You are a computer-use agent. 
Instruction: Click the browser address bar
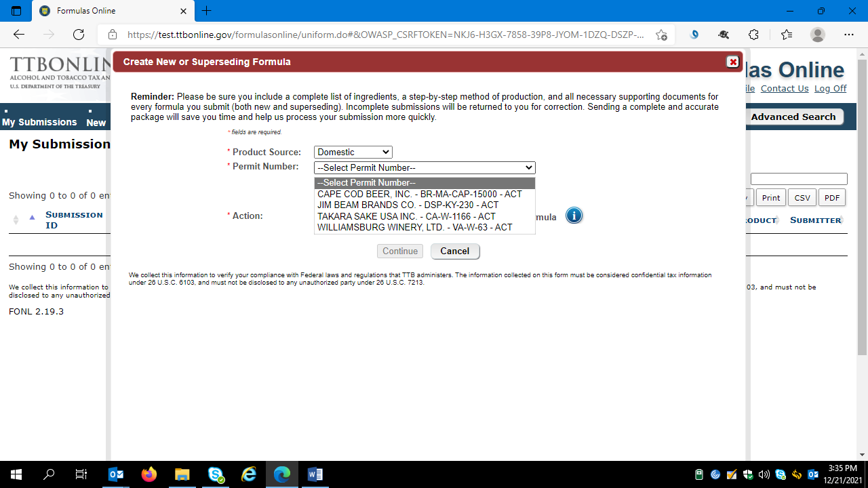click(x=385, y=35)
